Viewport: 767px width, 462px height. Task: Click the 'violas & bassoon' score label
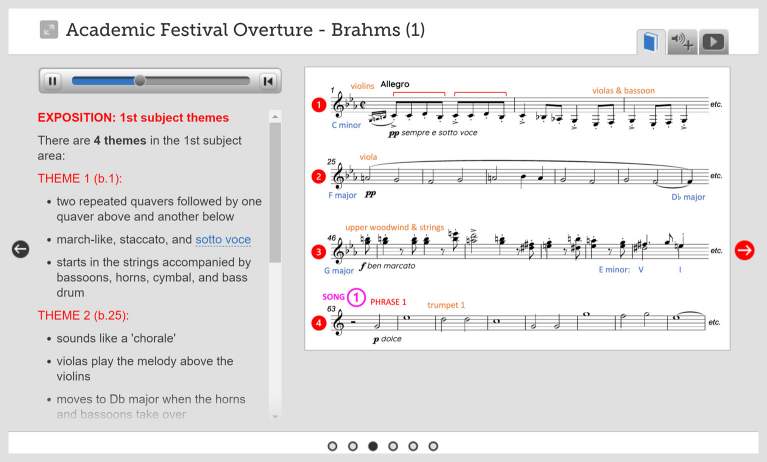[x=623, y=91]
